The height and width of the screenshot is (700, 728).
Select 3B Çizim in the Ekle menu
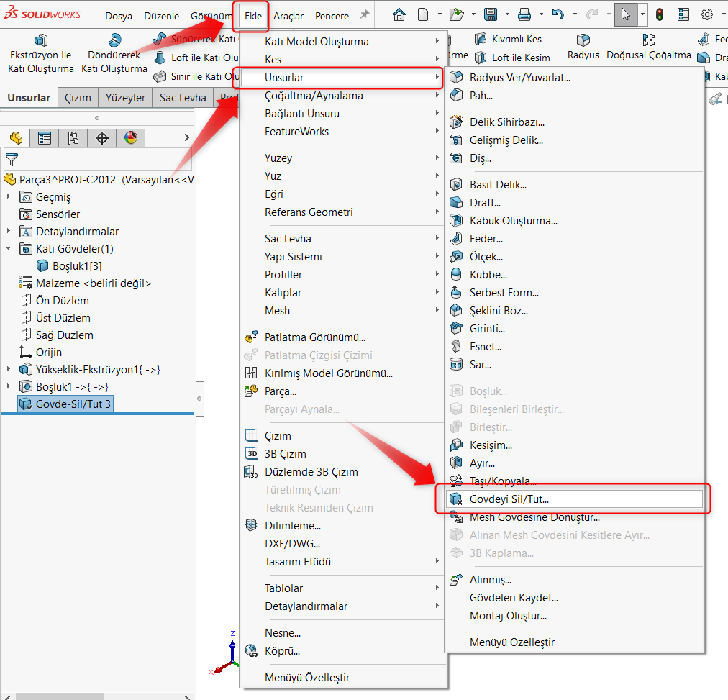342,453
